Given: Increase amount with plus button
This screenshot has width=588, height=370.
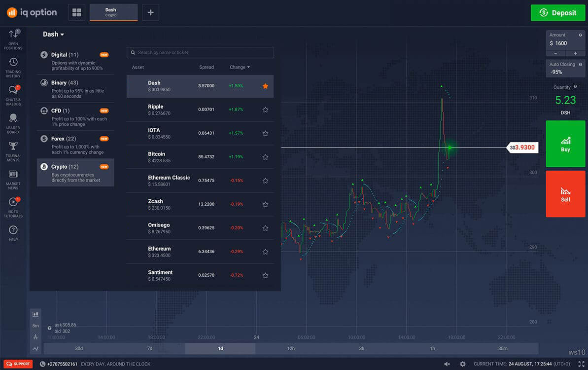Looking at the screenshot, I should point(575,53).
